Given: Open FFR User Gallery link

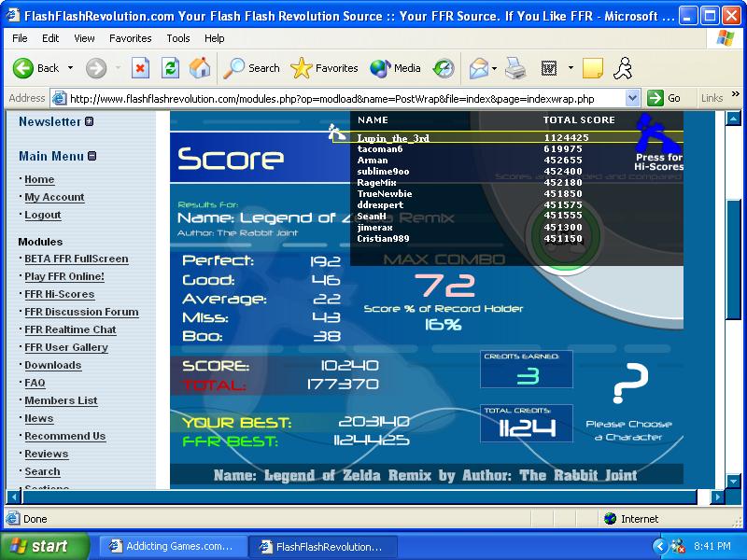Looking at the screenshot, I should coord(66,347).
